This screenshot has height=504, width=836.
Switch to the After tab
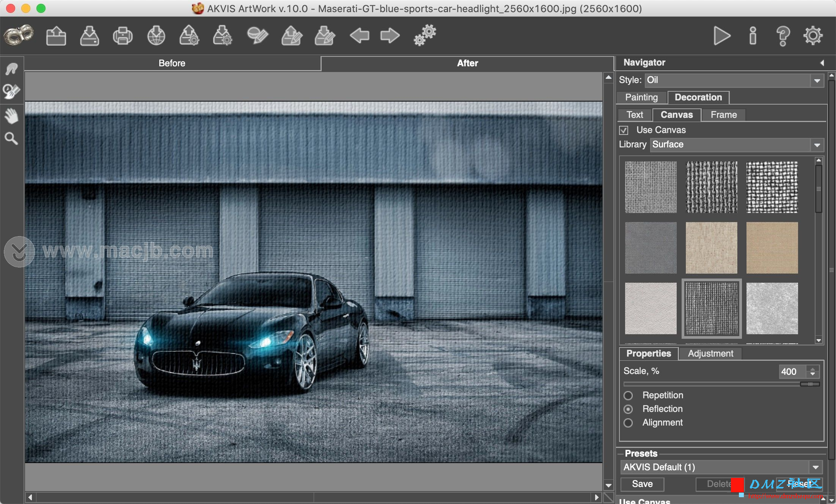point(467,63)
